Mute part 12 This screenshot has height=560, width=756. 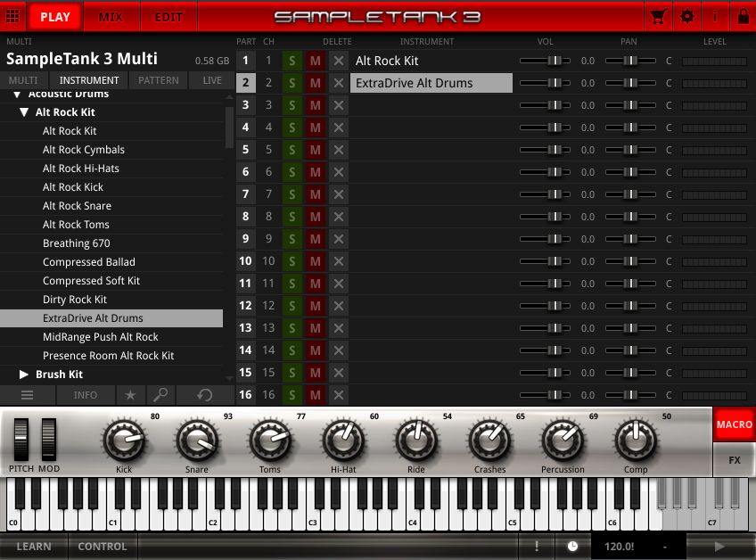pos(315,306)
